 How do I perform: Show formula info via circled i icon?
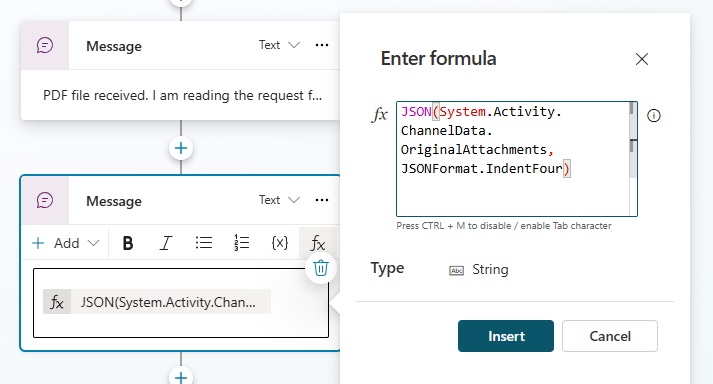(653, 116)
